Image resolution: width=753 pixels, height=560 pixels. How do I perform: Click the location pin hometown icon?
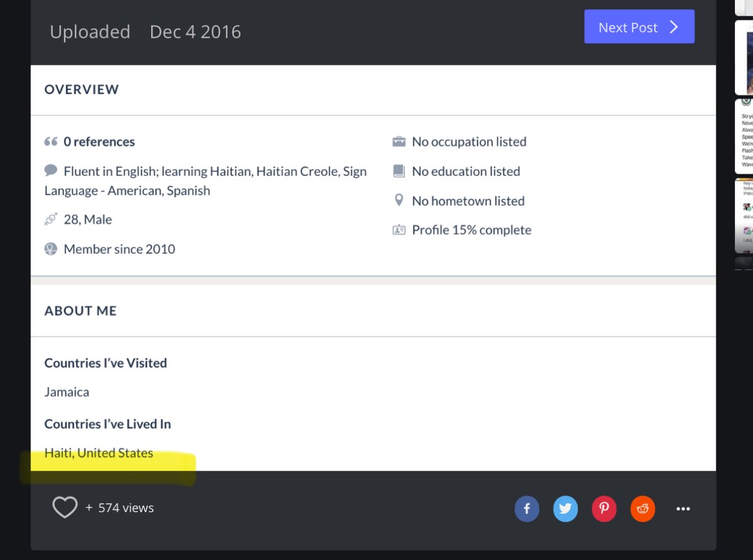pos(398,201)
